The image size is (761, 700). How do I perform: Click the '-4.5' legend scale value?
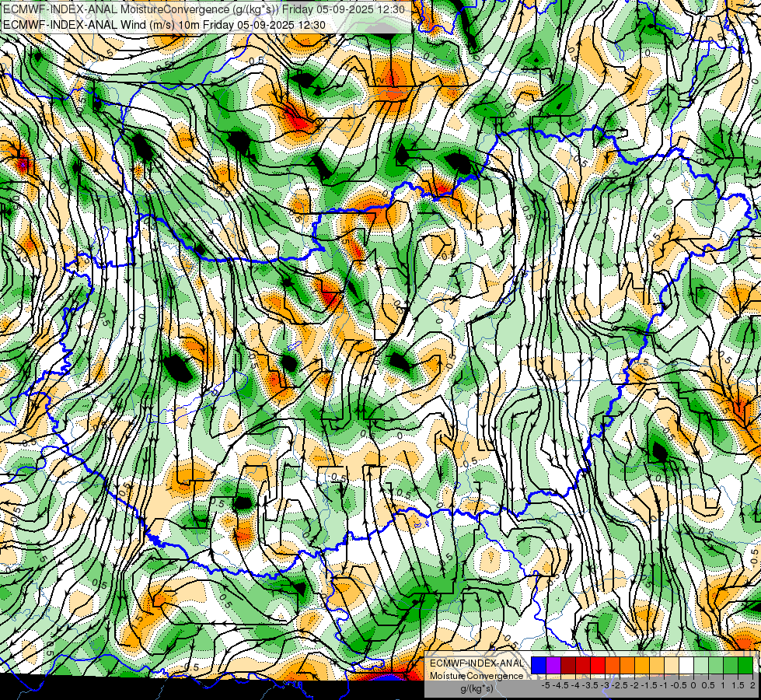point(560,685)
